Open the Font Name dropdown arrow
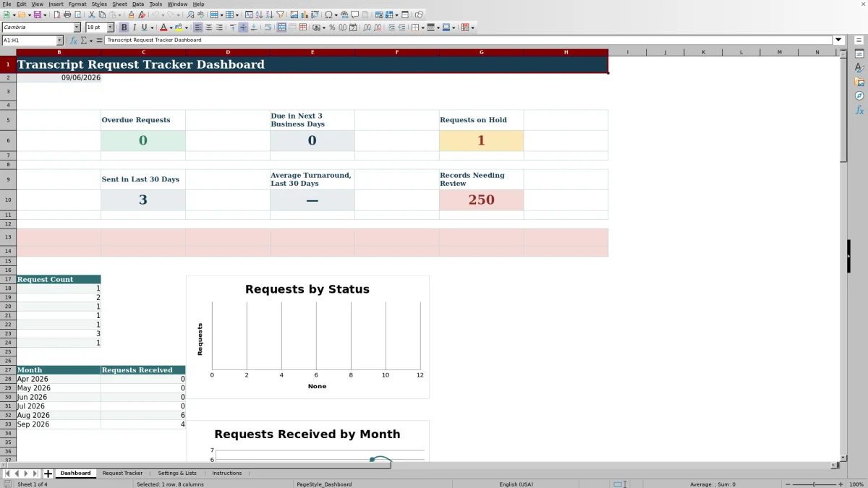 pyautogui.click(x=77, y=27)
